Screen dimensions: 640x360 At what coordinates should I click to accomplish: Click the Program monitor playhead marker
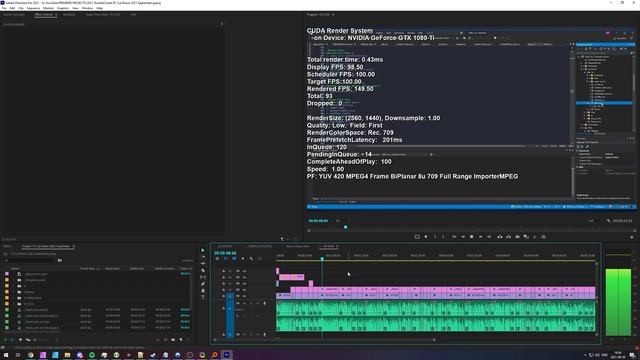[x=346, y=227]
